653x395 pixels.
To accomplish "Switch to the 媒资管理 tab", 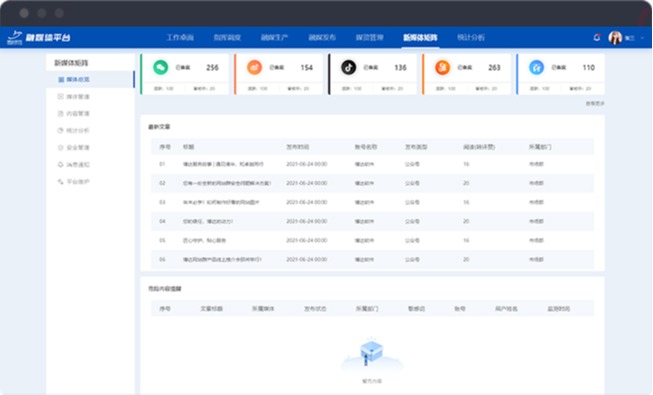I will pos(369,38).
